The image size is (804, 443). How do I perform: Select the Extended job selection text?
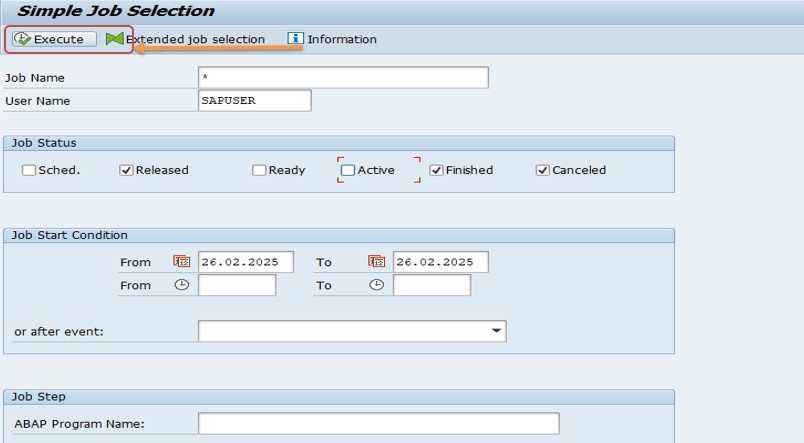pyautogui.click(x=195, y=39)
